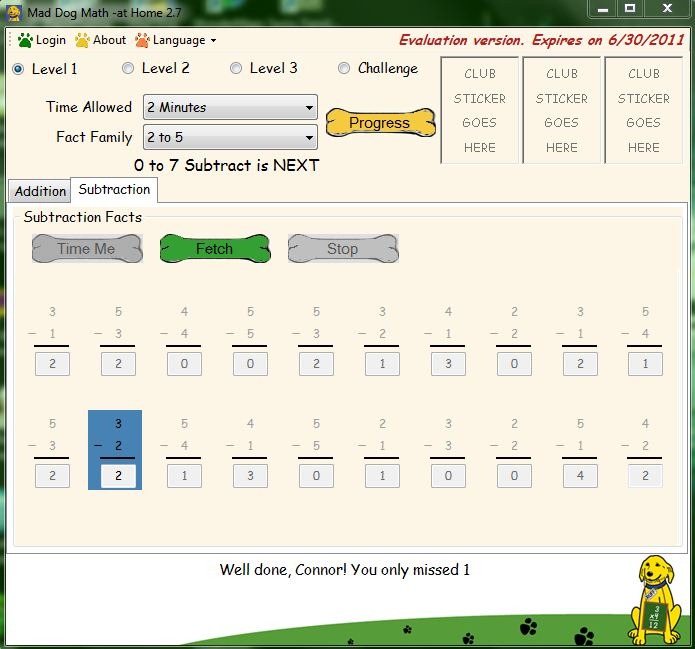Click the highlighted 3 minus 2 answer box
This screenshot has width=695, height=649.
[x=118, y=476]
